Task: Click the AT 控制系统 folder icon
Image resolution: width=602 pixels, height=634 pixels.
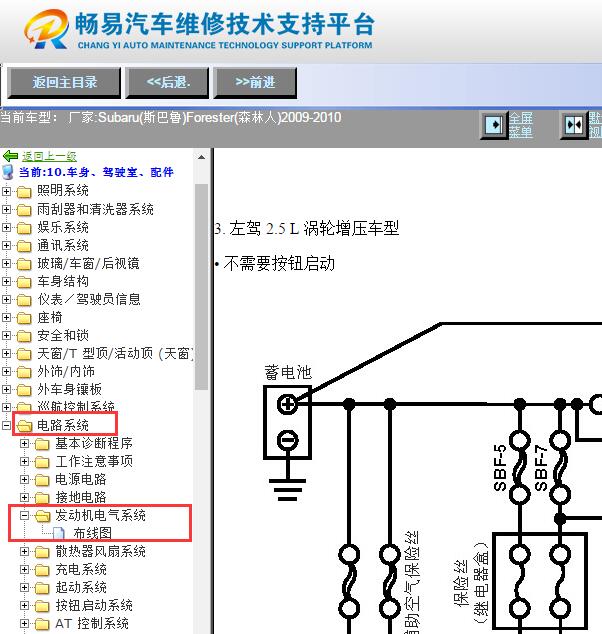Action: point(42,624)
